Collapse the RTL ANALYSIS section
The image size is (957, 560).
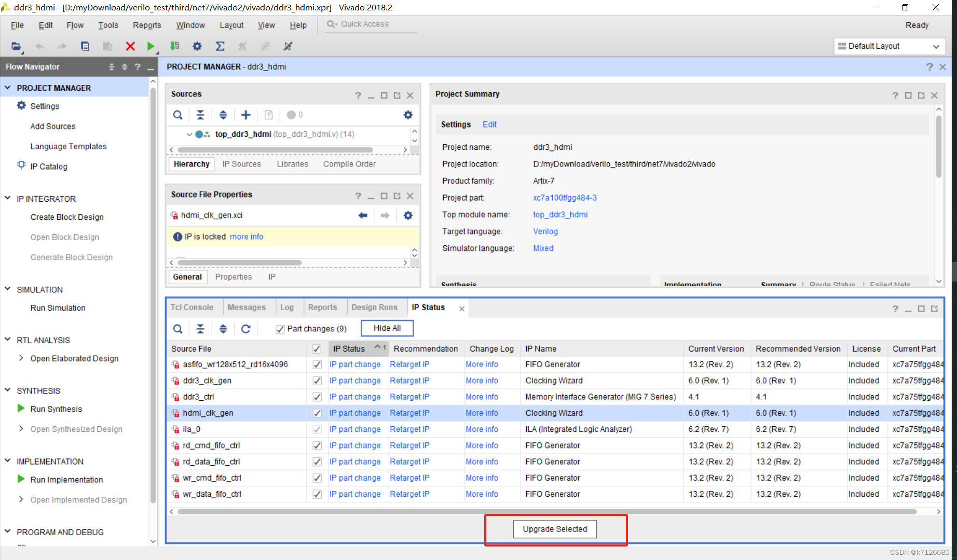point(8,340)
